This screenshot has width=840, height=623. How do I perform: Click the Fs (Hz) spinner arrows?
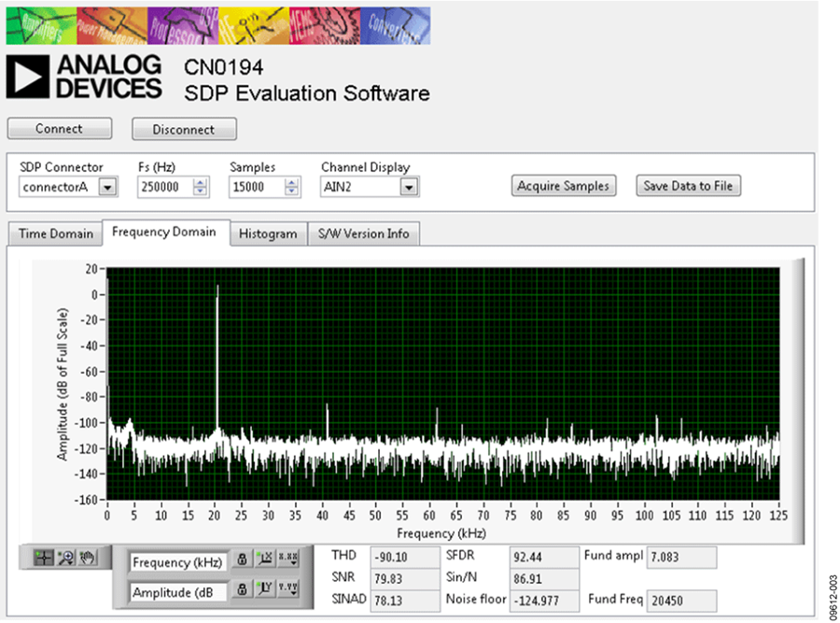pos(200,187)
